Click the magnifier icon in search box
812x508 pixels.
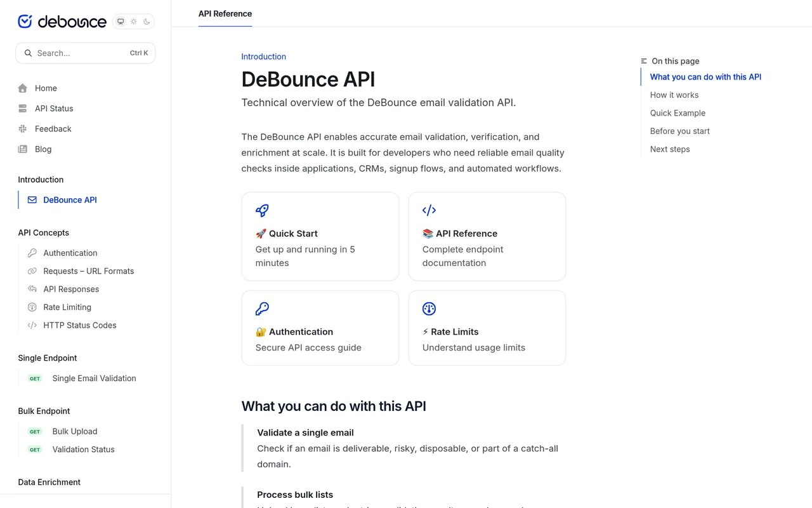pyautogui.click(x=28, y=53)
